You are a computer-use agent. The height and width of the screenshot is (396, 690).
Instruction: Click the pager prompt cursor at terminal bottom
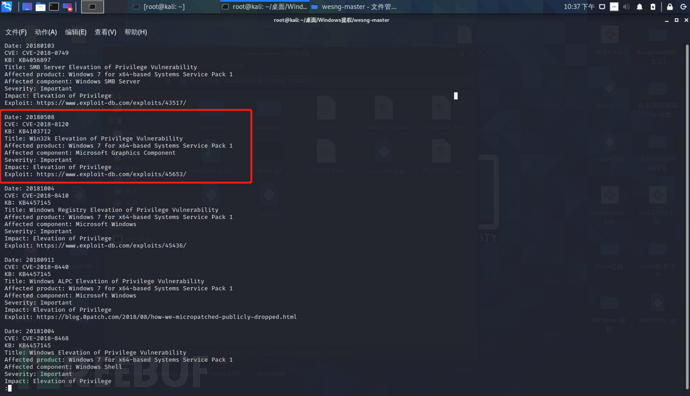pyautogui.click(x=10, y=388)
